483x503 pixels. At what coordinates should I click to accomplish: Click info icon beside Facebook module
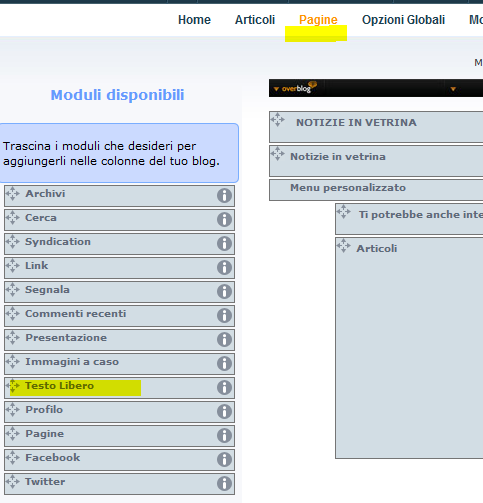pyautogui.click(x=224, y=460)
